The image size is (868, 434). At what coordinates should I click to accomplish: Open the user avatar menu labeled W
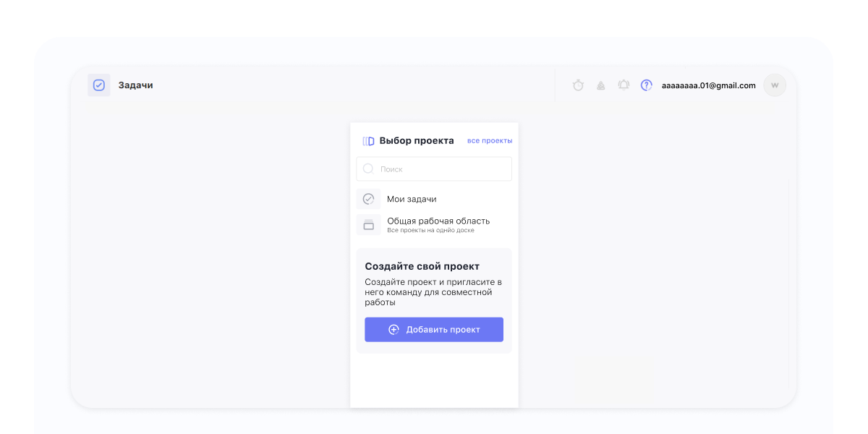tap(775, 85)
